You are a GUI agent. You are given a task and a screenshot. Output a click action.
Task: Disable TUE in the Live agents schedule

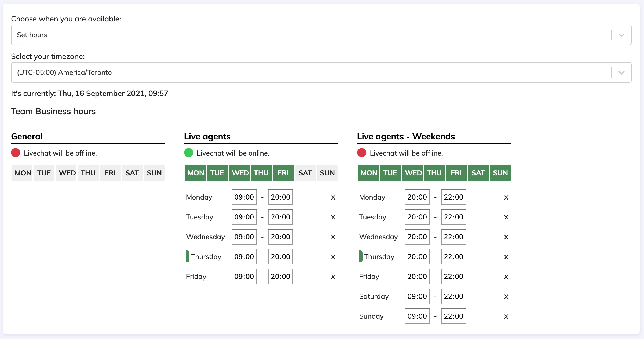click(217, 173)
